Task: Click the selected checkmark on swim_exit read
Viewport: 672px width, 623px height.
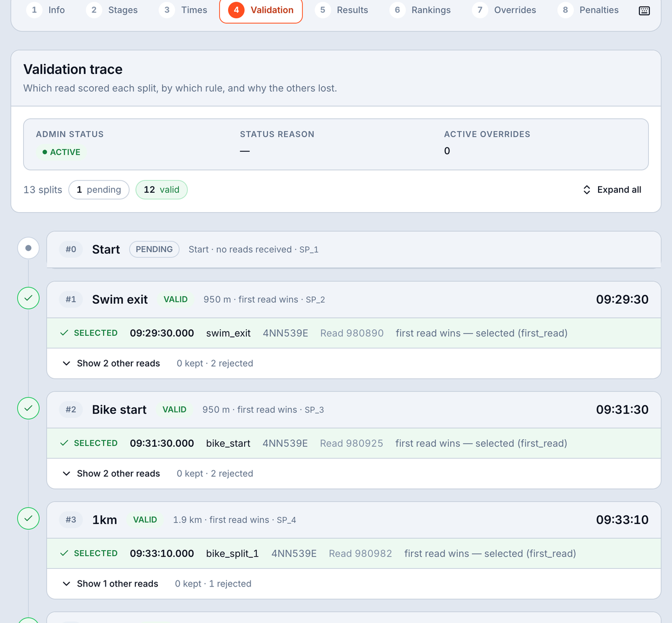Action: pos(64,333)
